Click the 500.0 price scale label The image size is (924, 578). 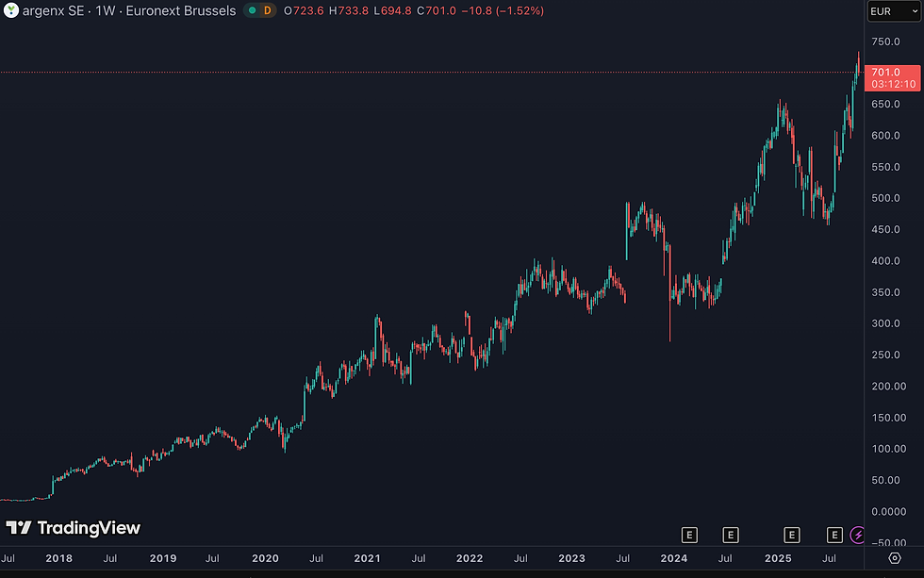coord(885,198)
